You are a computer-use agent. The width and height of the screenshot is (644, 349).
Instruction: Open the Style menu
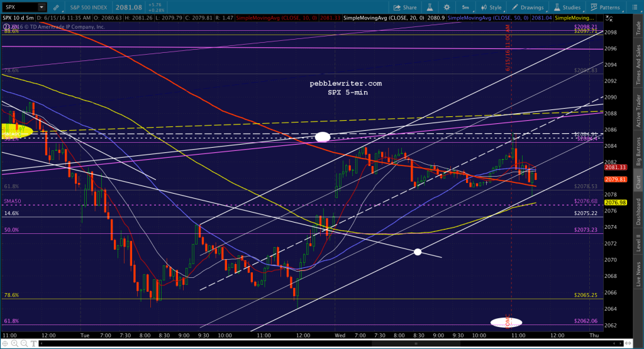coord(492,8)
